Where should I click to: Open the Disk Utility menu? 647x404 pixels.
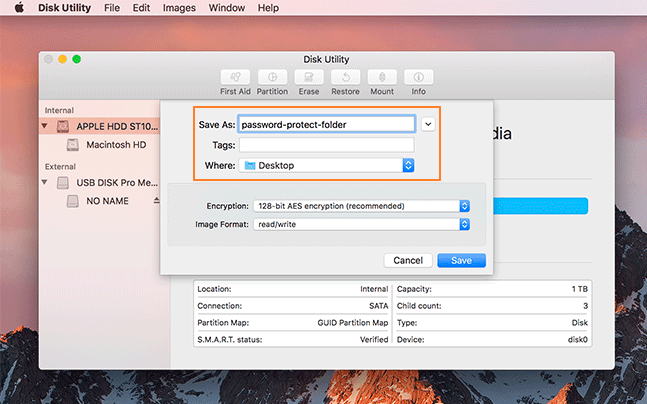click(64, 7)
